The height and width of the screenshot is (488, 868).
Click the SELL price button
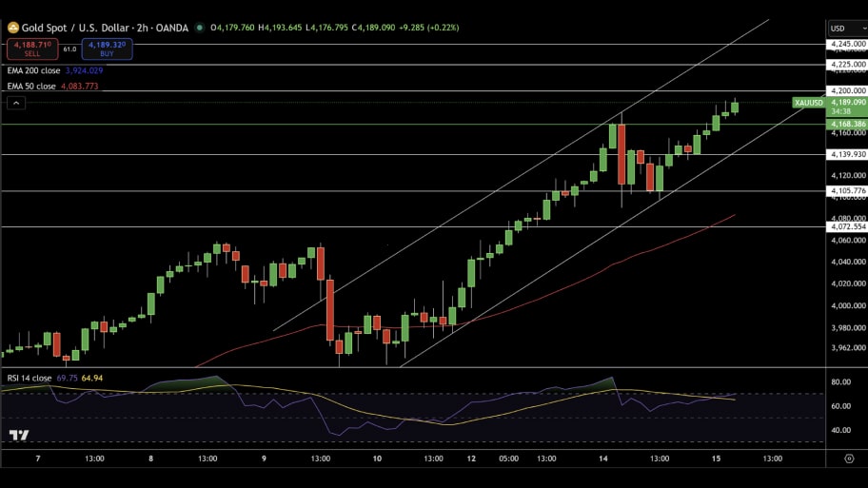point(31,49)
